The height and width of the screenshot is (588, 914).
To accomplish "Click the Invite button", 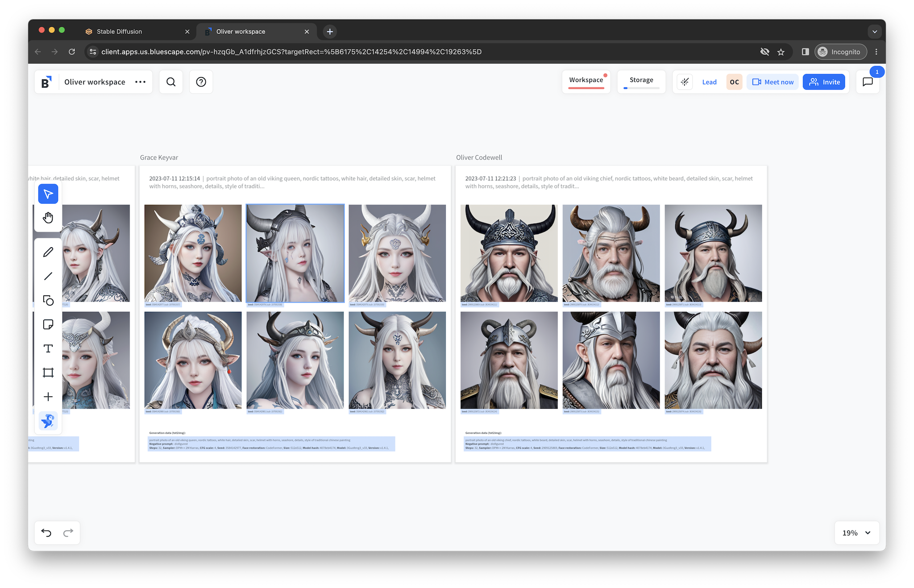I will pyautogui.click(x=824, y=82).
